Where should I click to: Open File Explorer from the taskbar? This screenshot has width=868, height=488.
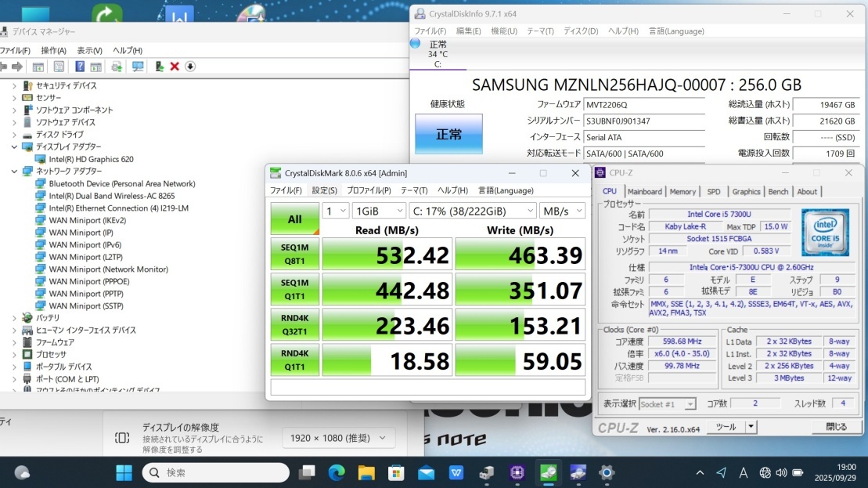click(x=366, y=472)
